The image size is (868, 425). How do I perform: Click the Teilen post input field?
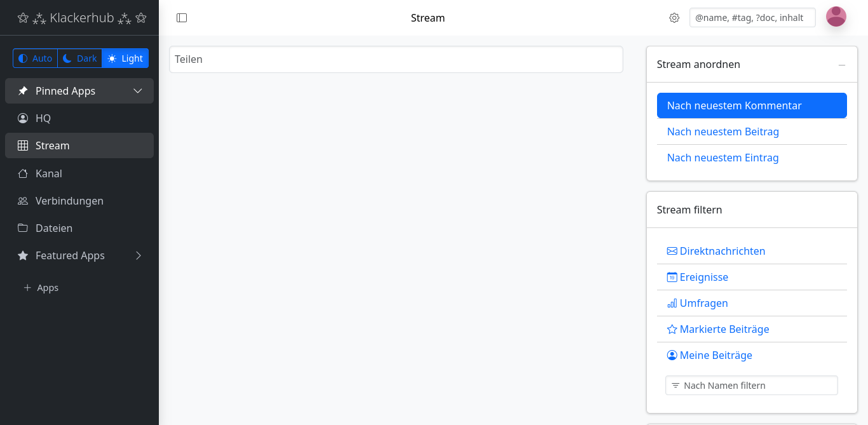pyautogui.click(x=396, y=59)
